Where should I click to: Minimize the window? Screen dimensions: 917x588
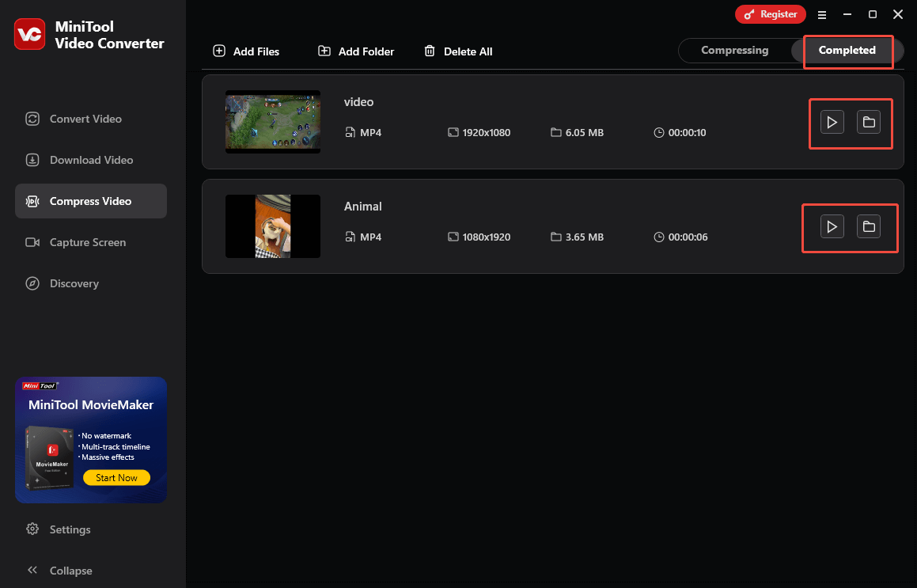point(847,14)
